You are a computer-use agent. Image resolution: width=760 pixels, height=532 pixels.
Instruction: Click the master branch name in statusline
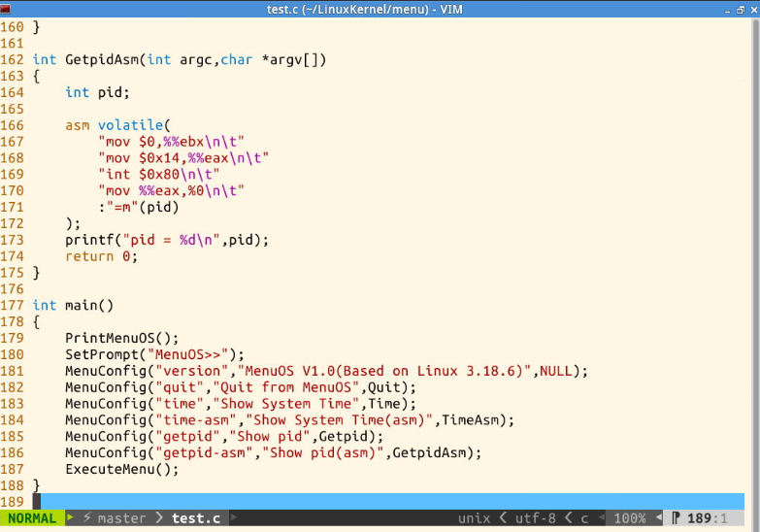121,518
